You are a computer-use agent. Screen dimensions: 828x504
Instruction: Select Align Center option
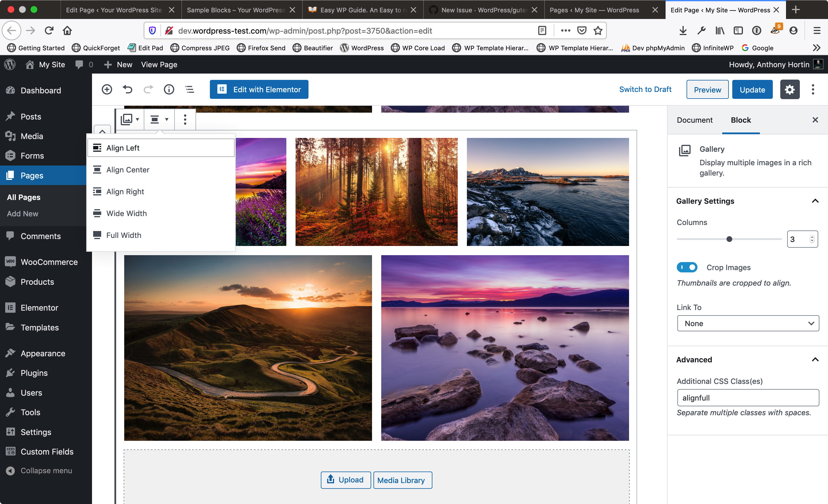tap(161, 170)
